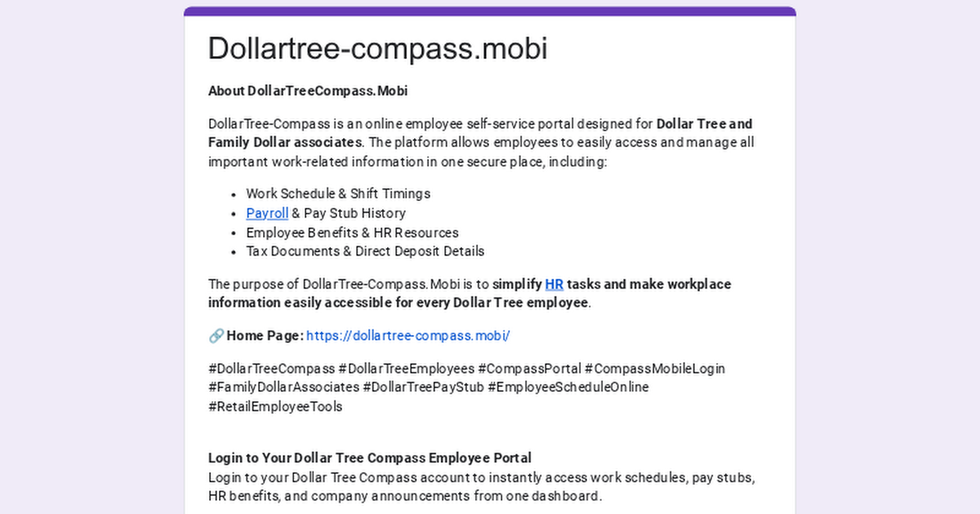This screenshot has width=980, height=514.
Task: Click the #CompassMobileLogin hashtag
Action: pyautogui.click(x=654, y=368)
